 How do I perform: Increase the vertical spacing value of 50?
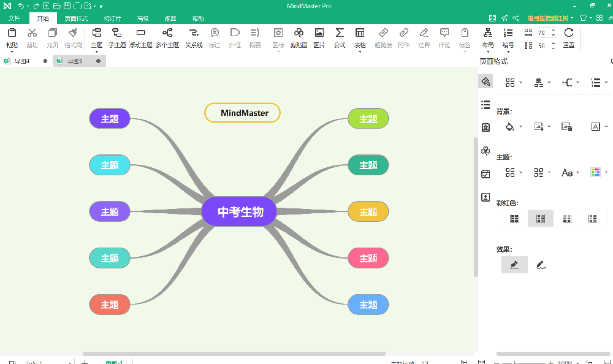553,44
